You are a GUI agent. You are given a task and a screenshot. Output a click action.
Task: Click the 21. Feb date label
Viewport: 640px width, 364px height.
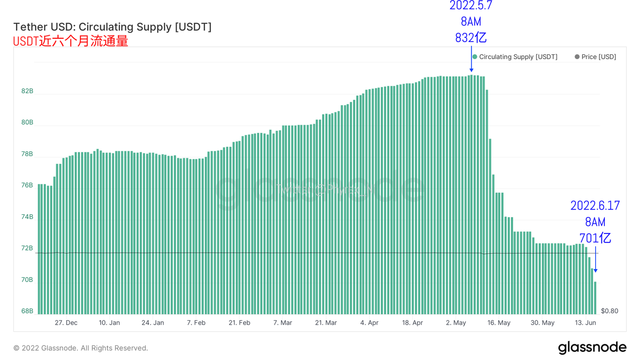[239, 323]
